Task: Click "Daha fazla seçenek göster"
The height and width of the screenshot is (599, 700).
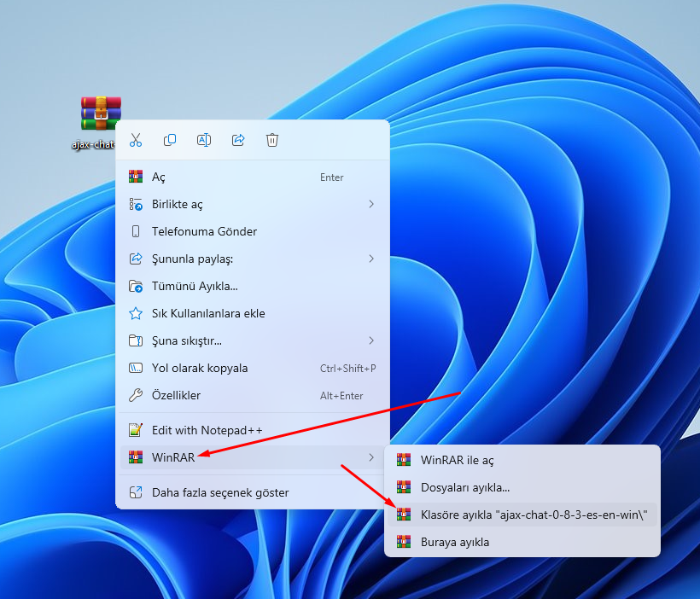Action: pyautogui.click(x=252, y=492)
